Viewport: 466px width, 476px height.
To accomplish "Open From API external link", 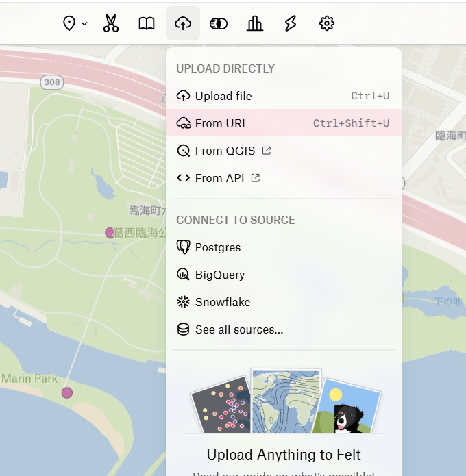I will point(284,178).
